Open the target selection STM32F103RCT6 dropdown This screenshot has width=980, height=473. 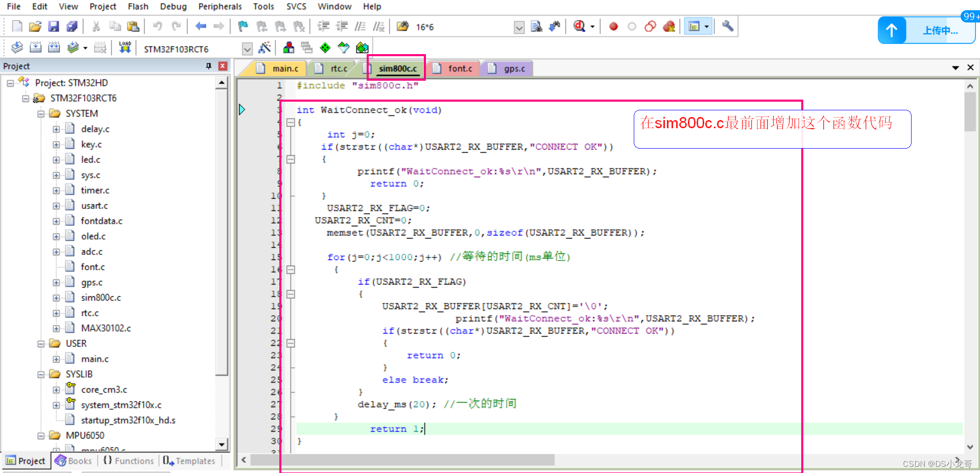tap(247, 49)
